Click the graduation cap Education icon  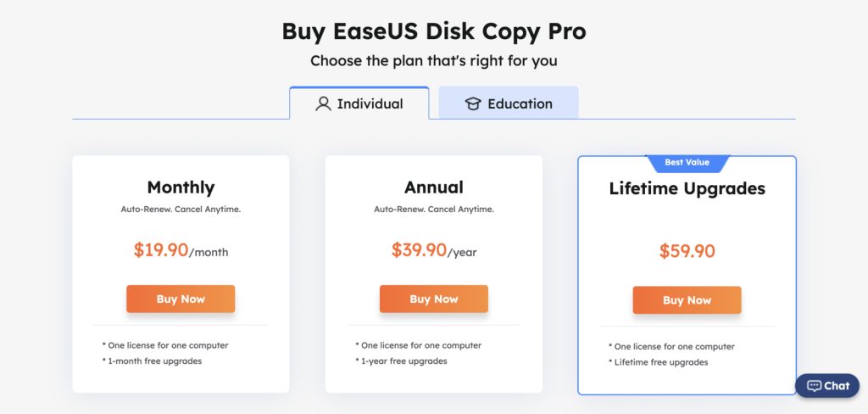tap(473, 104)
